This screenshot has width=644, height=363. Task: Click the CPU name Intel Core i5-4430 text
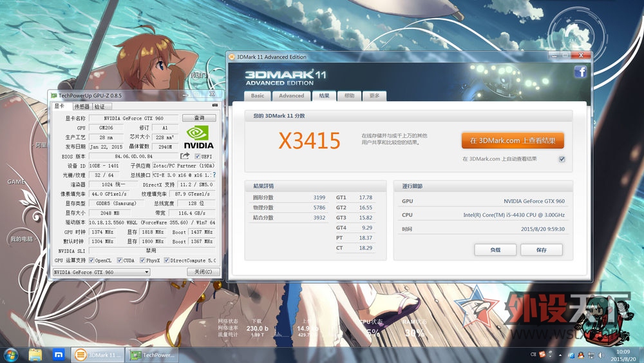pos(514,215)
